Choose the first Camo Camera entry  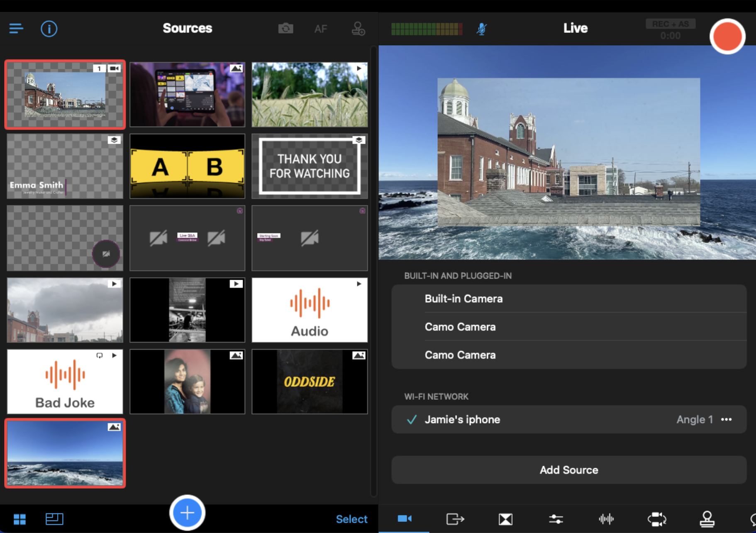(460, 327)
